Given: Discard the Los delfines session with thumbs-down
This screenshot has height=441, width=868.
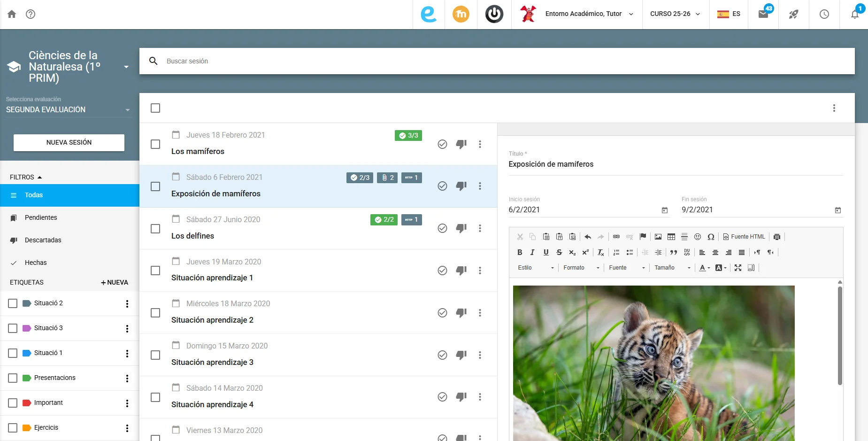Looking at the screenshot, I should [461, 228].
